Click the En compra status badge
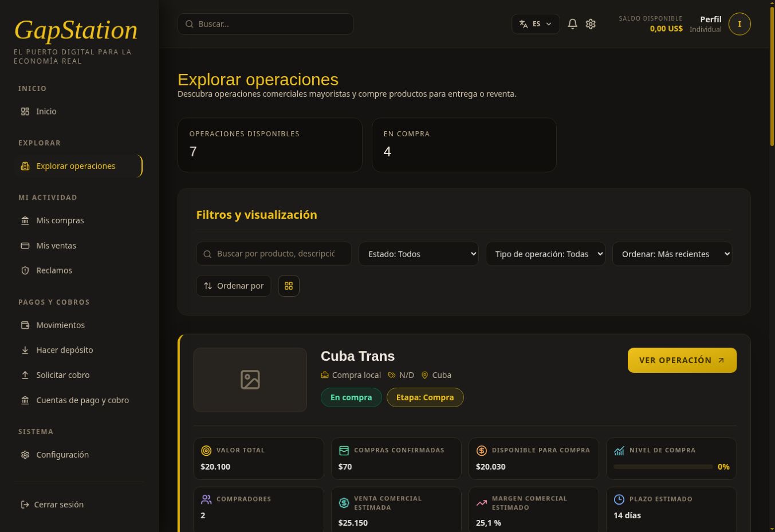 pos(351,397)
